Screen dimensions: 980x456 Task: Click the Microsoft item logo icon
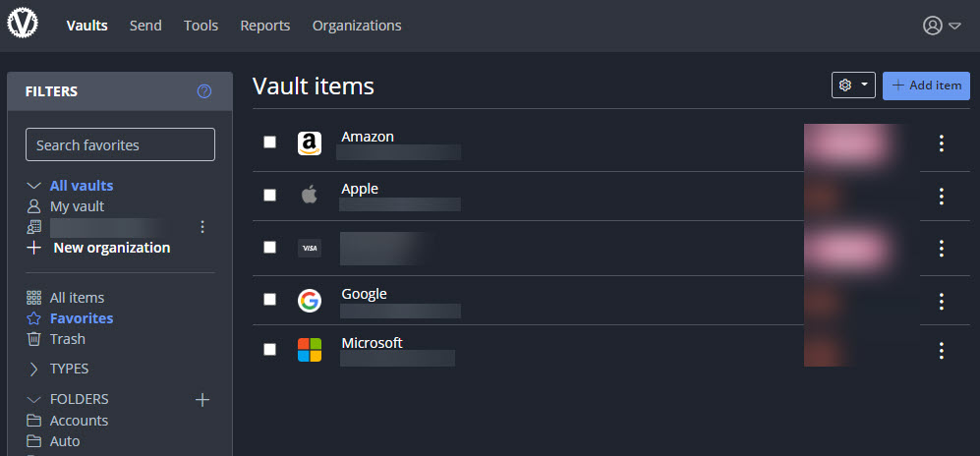[310, 350]
